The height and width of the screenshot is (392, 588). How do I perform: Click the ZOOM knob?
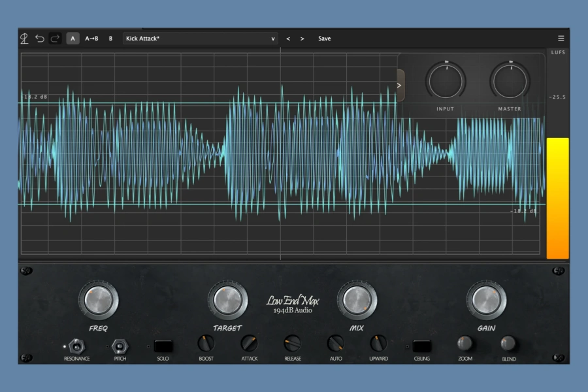[x=465, y=343]
